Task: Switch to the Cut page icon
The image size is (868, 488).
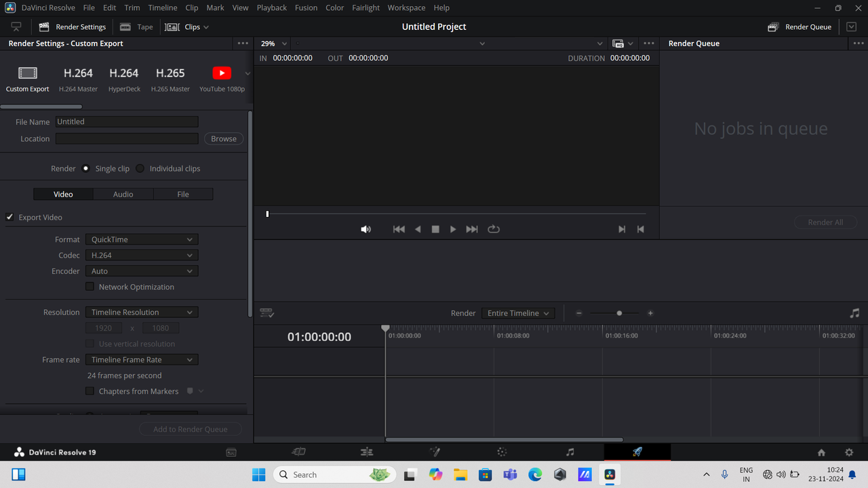Action: pyautogui.click(x=298, y=452)
